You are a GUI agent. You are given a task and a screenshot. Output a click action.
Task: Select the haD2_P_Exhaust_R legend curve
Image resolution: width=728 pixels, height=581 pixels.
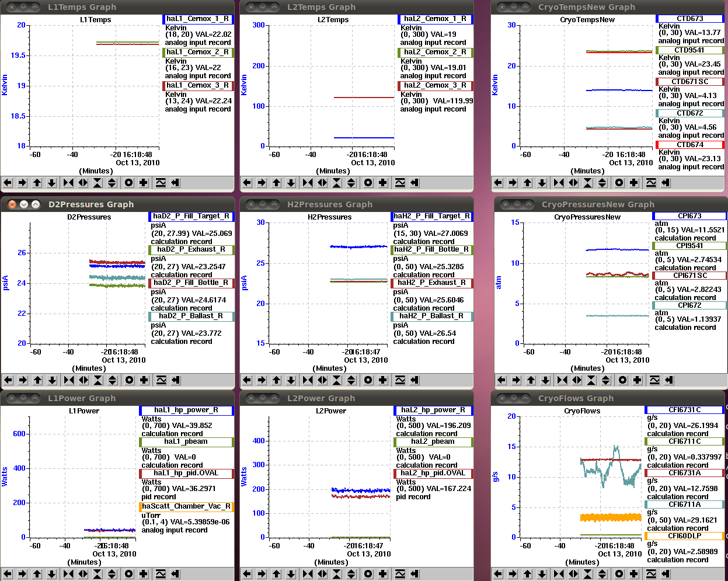(x=191, y=250)
